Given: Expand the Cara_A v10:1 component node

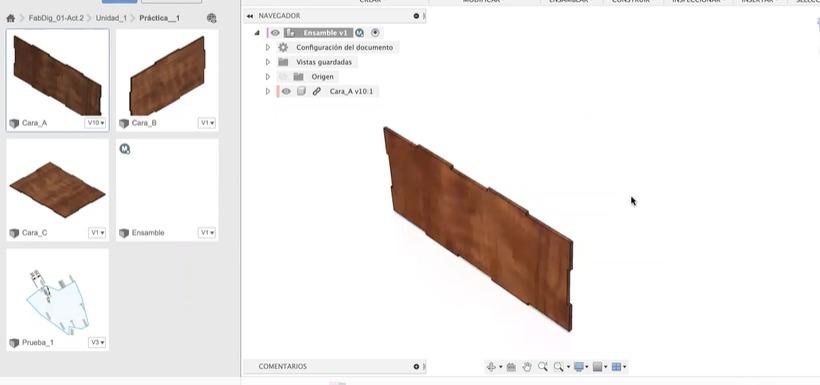Looking at the screenshot, I should 268,92.
